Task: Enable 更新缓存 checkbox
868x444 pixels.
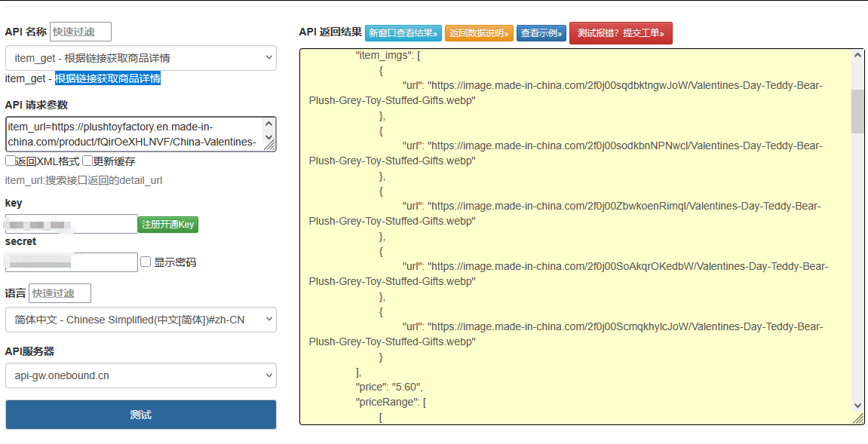Action: (87, 161)
